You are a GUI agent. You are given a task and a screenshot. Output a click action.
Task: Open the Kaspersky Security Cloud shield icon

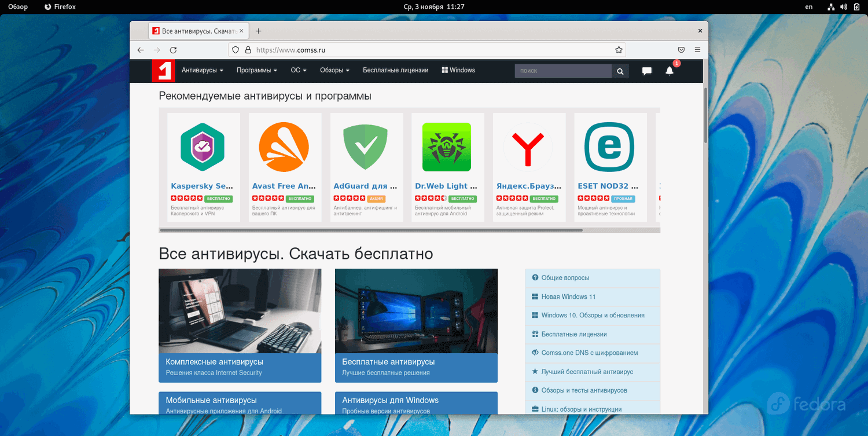coord(203,147)
